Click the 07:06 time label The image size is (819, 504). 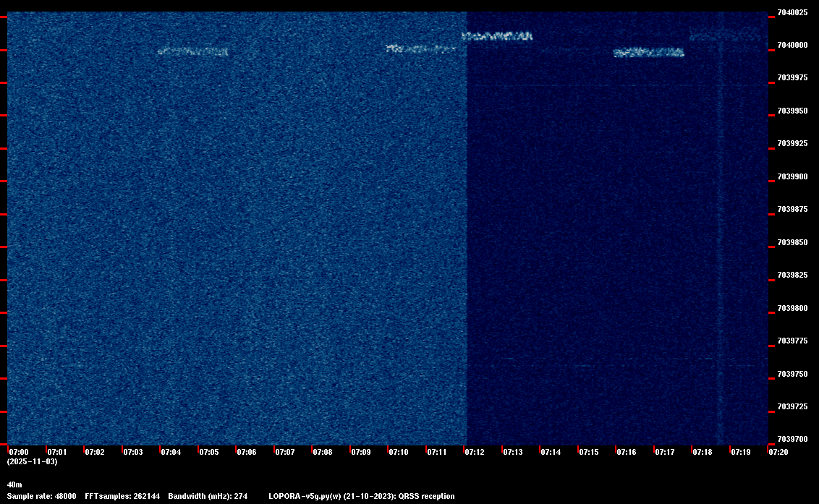(247, 452)
